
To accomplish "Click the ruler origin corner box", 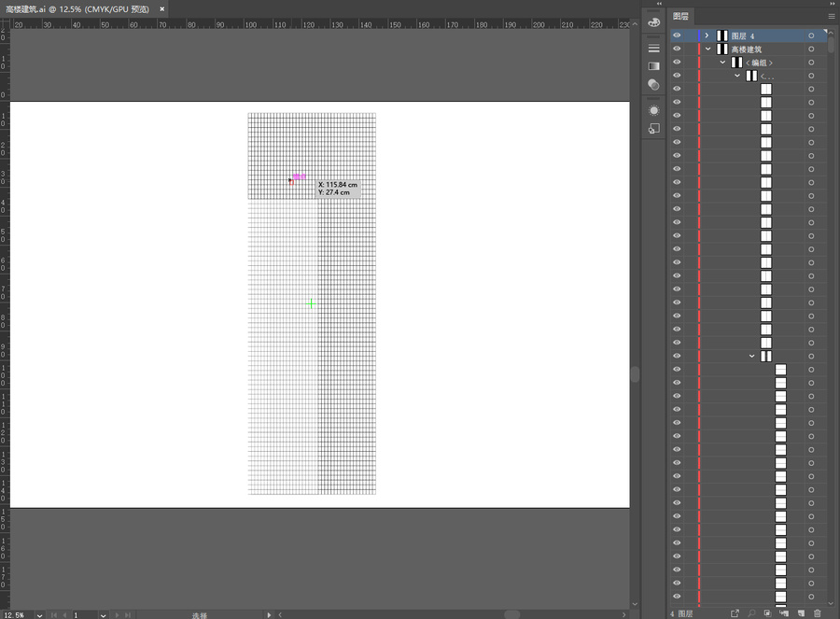I will (x=5, y=24).
